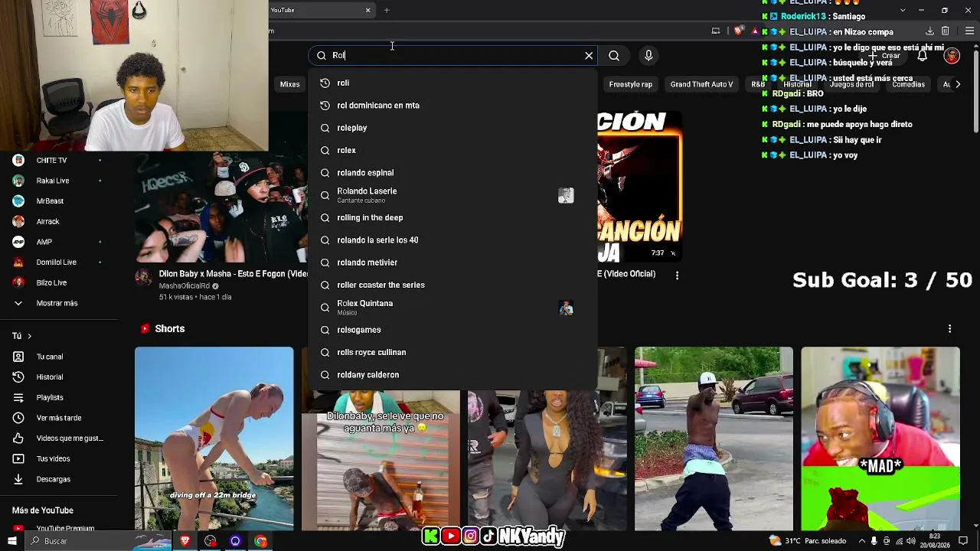Show more category chips with arrow
The width and height of the screenshot is (980, 551).
958,84
